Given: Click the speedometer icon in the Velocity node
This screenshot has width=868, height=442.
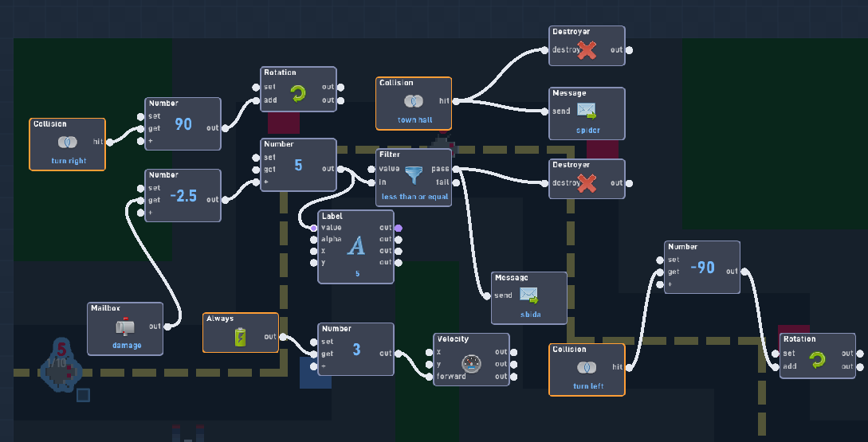Looking at the screenshot, I should [x=472, y=364].
